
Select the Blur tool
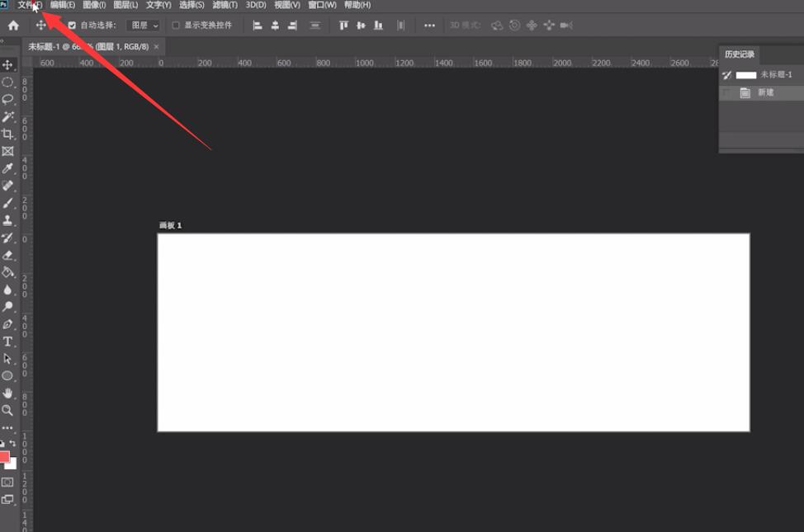pos(7,290)
